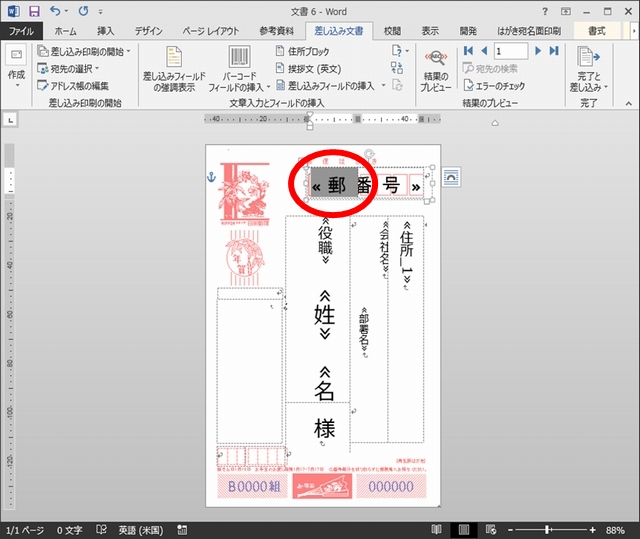Click the anchor icon beside stamp
Screen dimensions: 640x539
211,177
